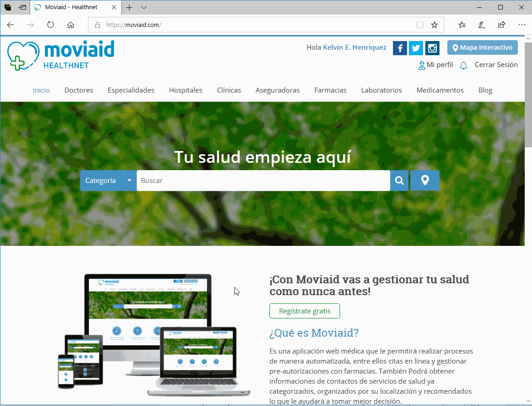532x406 pixels.
Task: Click the notifications bell icon
Action: point(464,65)
